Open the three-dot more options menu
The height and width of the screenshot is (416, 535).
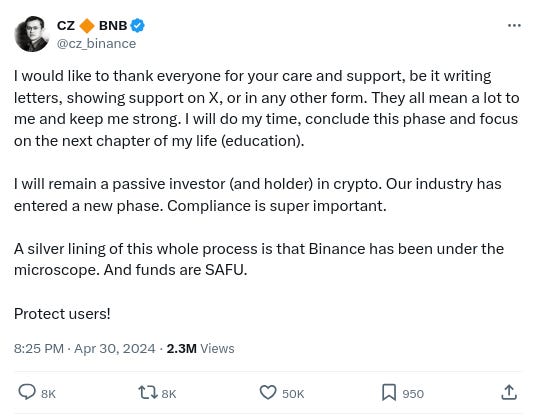point(514,26)
